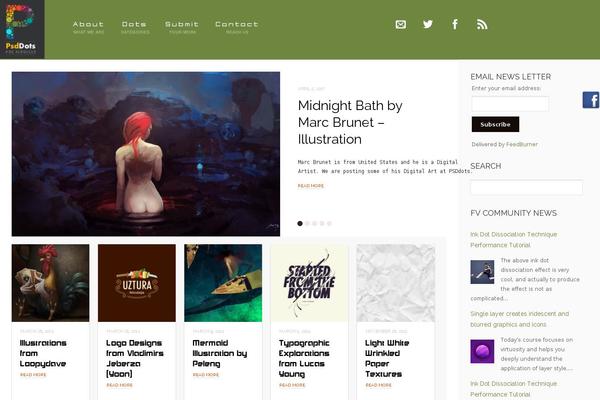This screenshot has width=600, height=400.
Task: Select the fifth slider dot
Action: point(329,224)
